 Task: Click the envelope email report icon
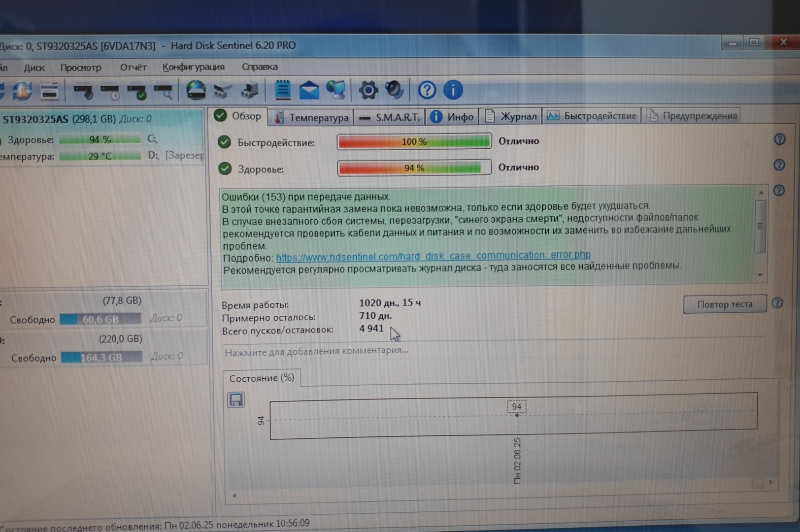tap(309, 91)
